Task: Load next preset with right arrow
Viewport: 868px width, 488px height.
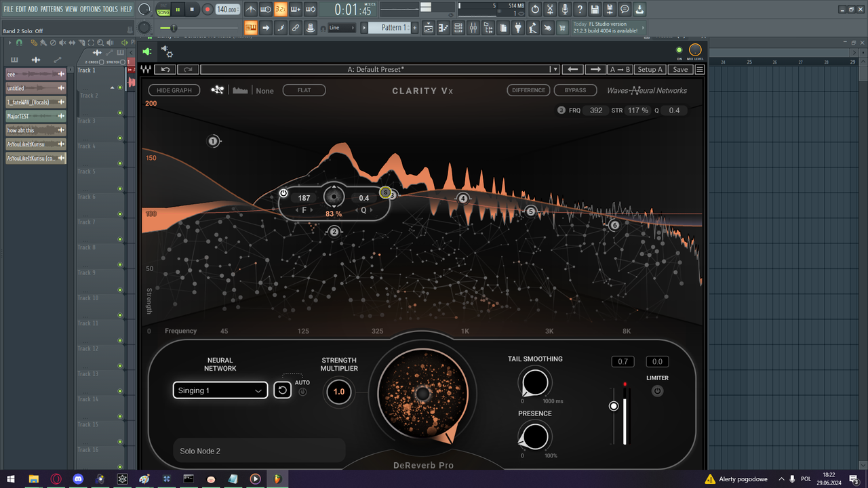Action: coord(595,69)
